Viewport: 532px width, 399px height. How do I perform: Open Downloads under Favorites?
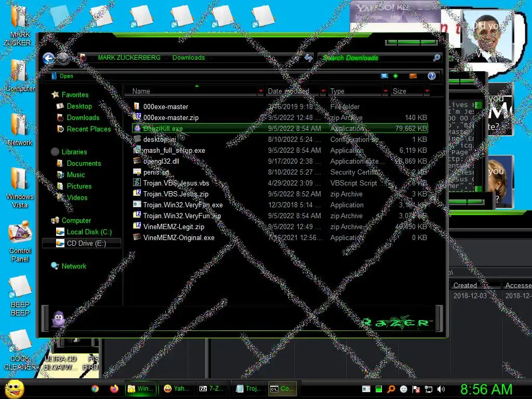pos(83,118)
